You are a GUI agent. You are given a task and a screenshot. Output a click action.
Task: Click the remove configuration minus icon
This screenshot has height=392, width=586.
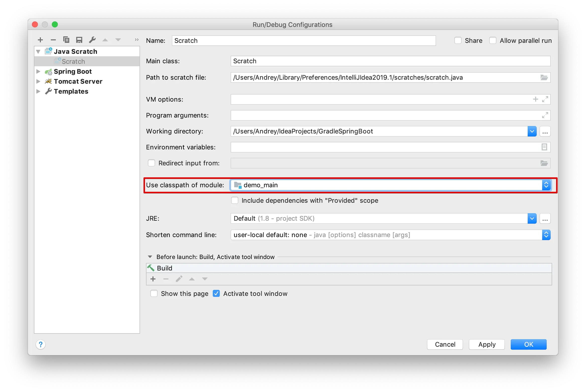pos(53,40)
